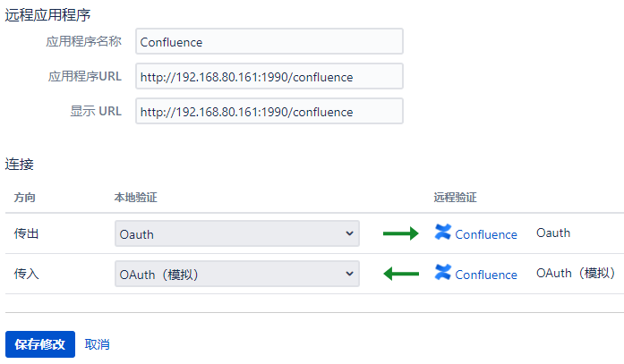The height and width of the screenshot is (364, 624).
Task: Click the green left-pointing arrow in incoming row
Action: [401, 274]
